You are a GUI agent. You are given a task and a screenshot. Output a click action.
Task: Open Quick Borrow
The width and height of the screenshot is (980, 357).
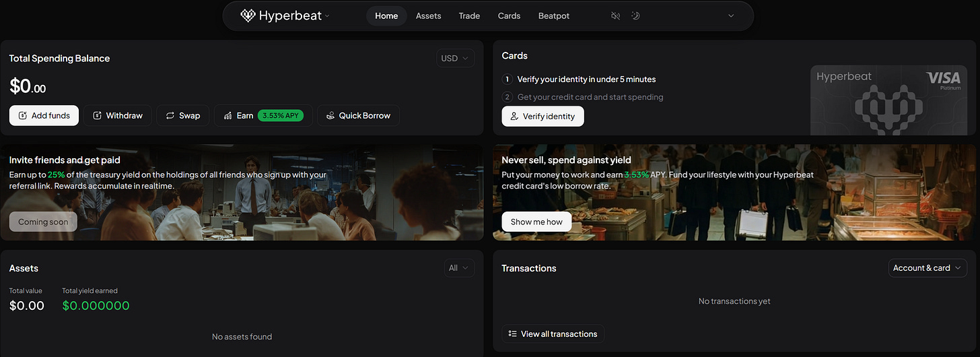(358, 115)
